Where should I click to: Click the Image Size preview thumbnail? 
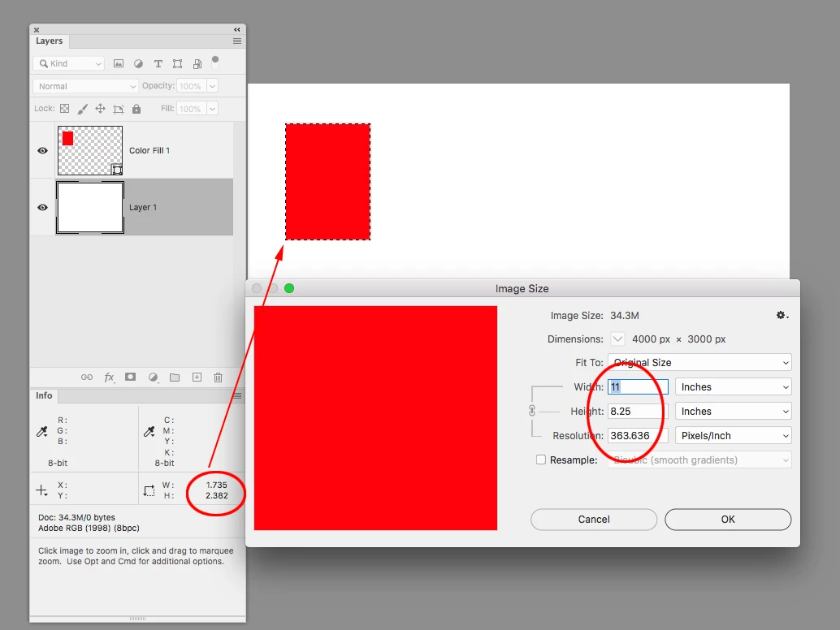[375, 418]
